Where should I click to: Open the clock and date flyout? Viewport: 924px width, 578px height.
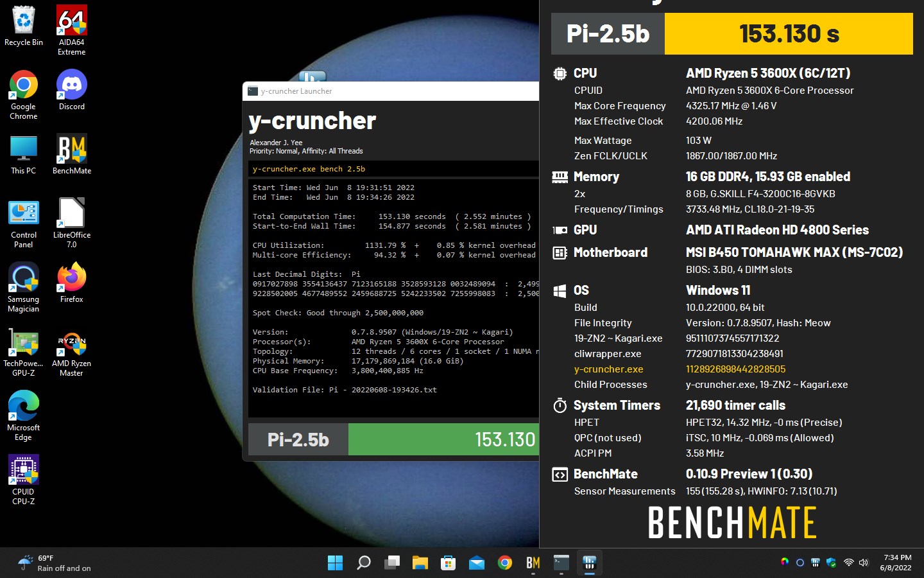[896, 563]
